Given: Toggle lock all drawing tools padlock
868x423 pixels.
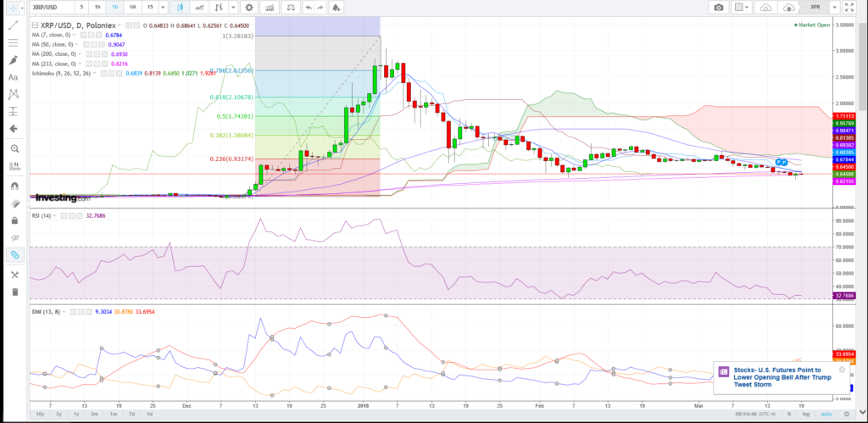Looking at the screenshot, I should 14,220.
